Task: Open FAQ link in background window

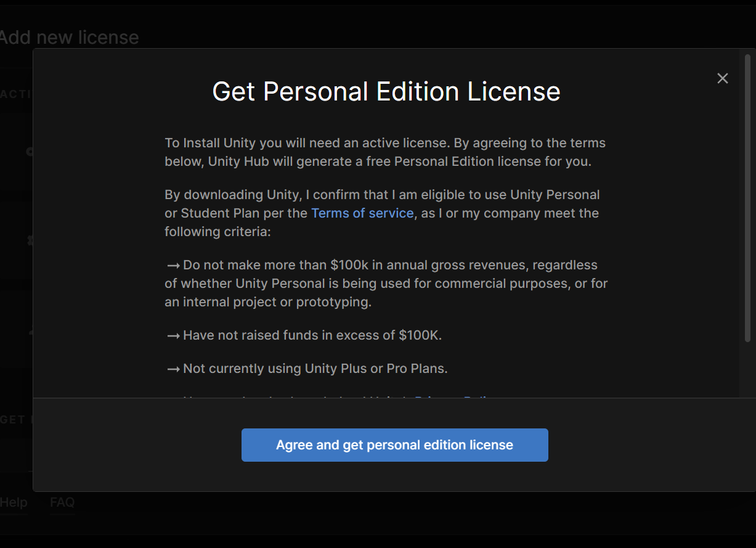Action: [62, 502]
